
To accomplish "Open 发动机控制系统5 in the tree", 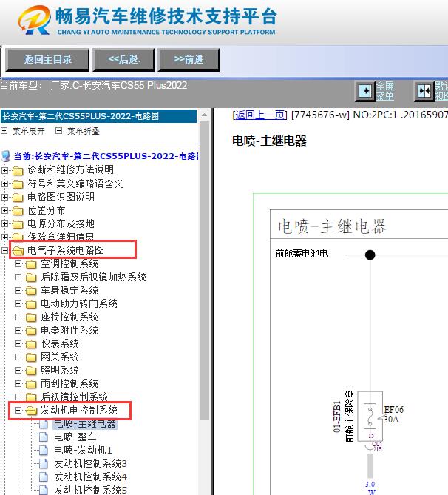I will point(90,490).
